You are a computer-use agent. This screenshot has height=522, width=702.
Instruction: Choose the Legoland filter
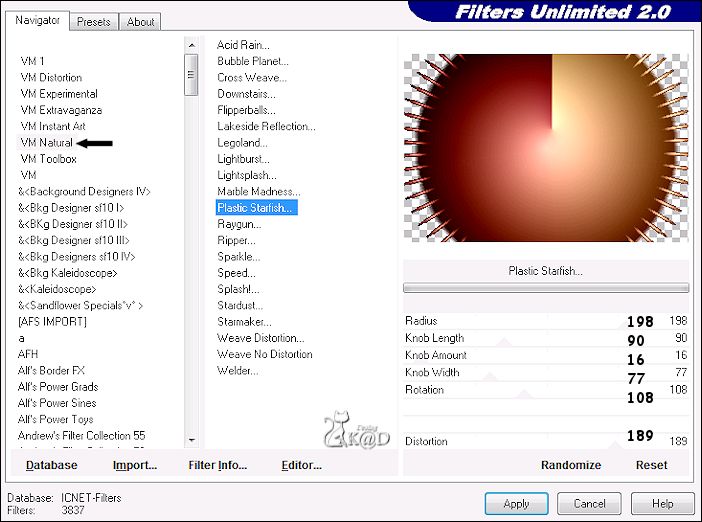pyautogui.click(x=242, y=143)
